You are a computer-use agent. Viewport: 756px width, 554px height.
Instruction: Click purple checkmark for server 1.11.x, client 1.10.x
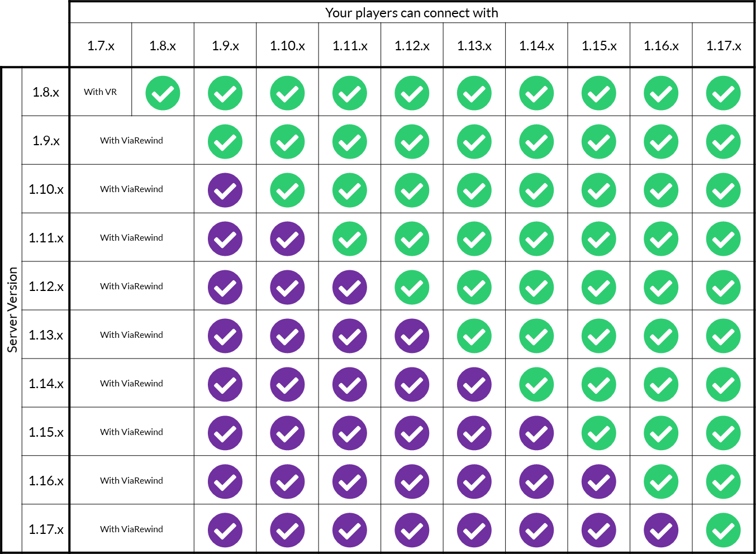288,239
